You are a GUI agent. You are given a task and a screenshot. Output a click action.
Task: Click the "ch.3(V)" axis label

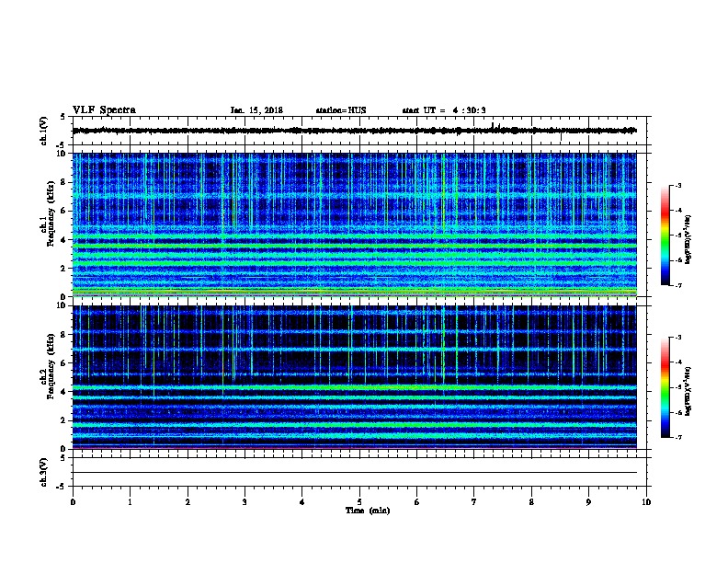(43, 472)
